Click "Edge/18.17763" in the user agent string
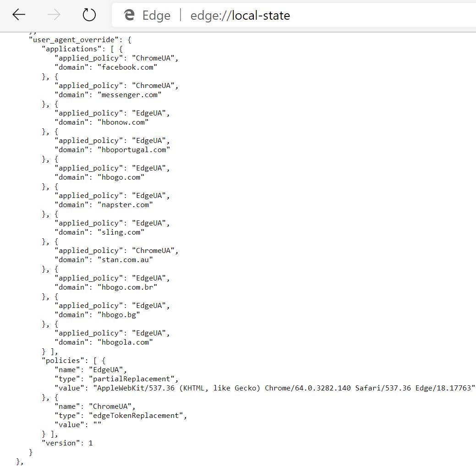Screen dimensions: 476x467 point(443,388)
